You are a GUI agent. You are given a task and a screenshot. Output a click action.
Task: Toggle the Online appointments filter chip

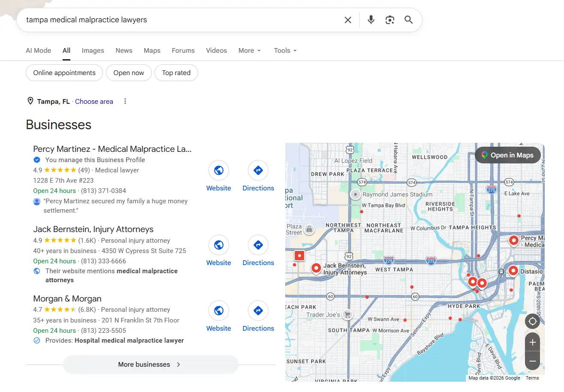click(x=64, y=73)
